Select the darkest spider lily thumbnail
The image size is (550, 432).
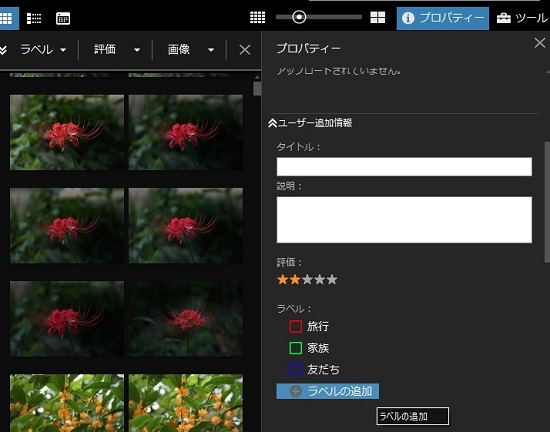[x=186, y=319]
